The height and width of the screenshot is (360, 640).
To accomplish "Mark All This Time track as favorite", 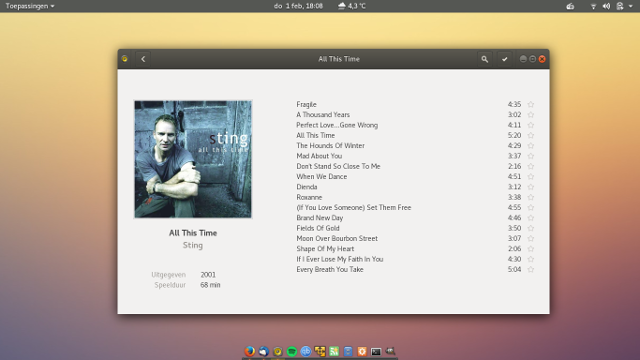I will pyautogui.click(x=531, y=136).
